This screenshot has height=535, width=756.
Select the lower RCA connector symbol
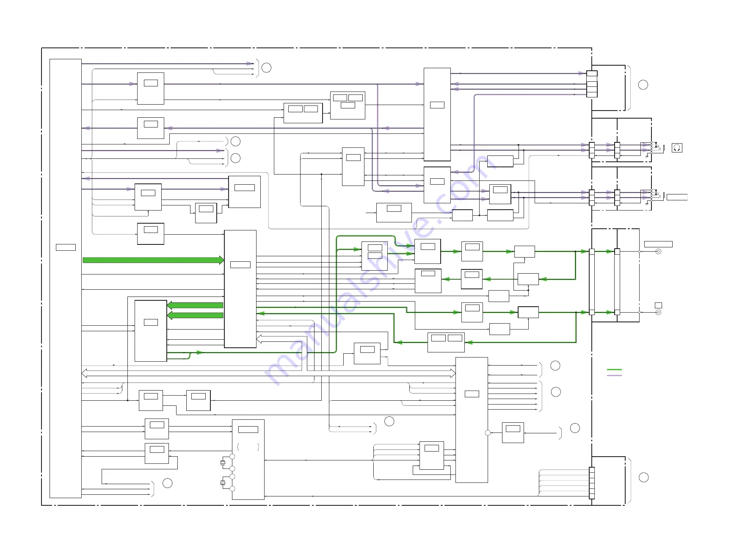pyautogui.click(x=658, y=312)
